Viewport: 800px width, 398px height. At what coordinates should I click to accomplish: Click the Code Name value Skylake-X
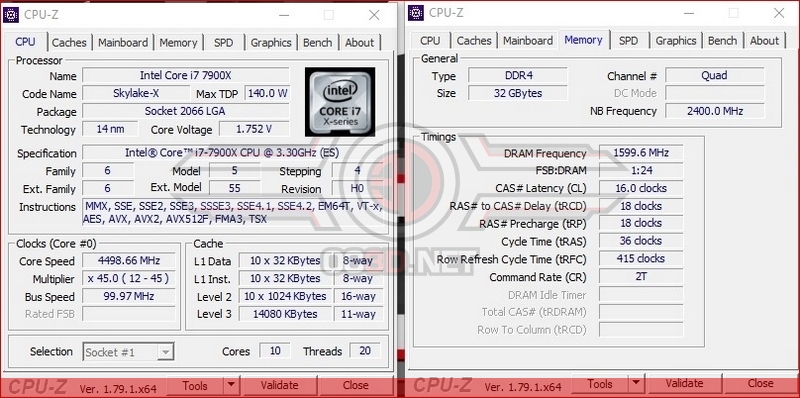coord(136,93)
